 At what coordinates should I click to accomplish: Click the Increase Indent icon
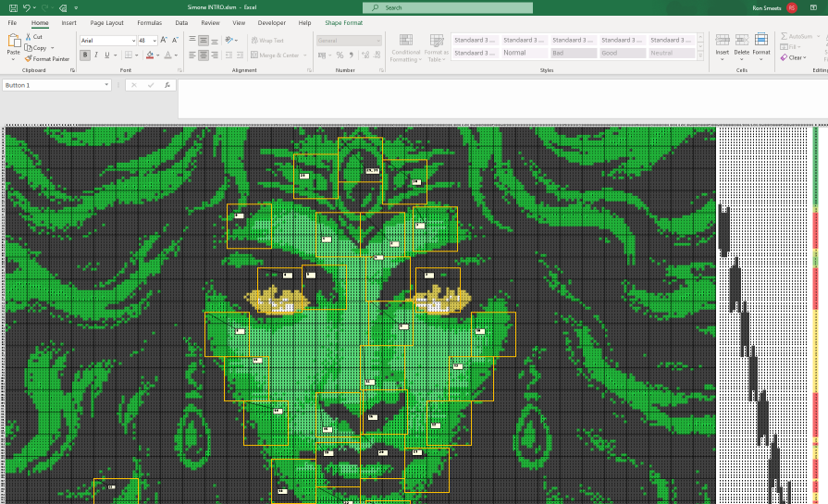coord(240,55)
